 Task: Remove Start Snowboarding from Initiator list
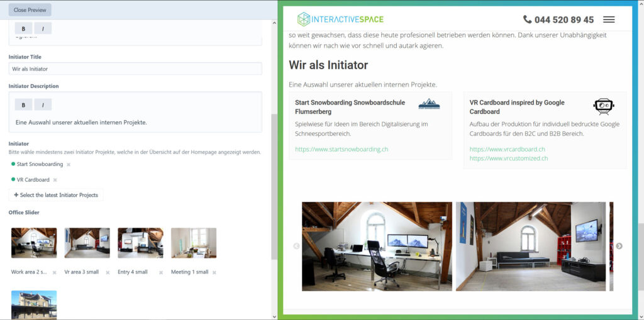click(69, 164)
